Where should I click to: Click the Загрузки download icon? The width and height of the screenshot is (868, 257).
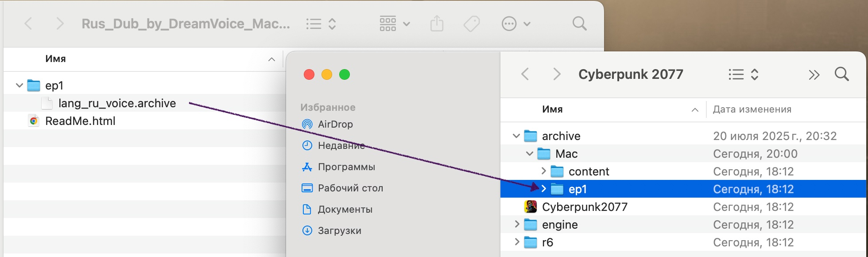point(307,230)
